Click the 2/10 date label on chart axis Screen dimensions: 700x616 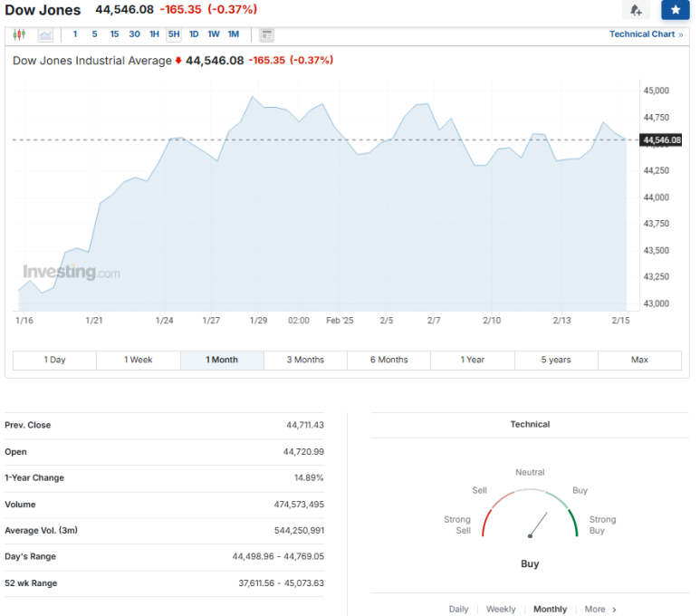[492, 321]
